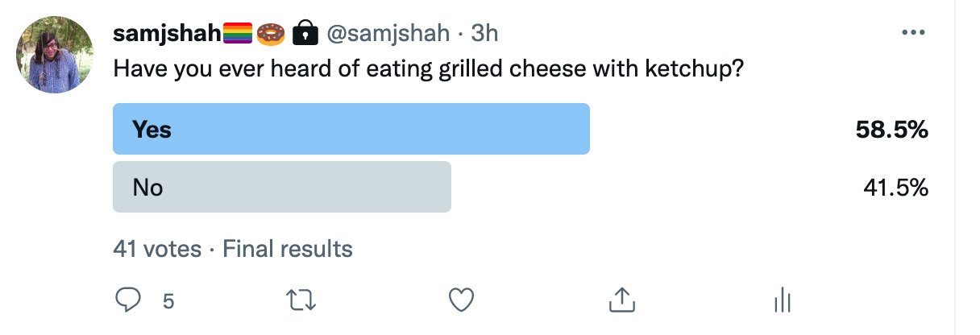Click the samjshah display name

167,33
